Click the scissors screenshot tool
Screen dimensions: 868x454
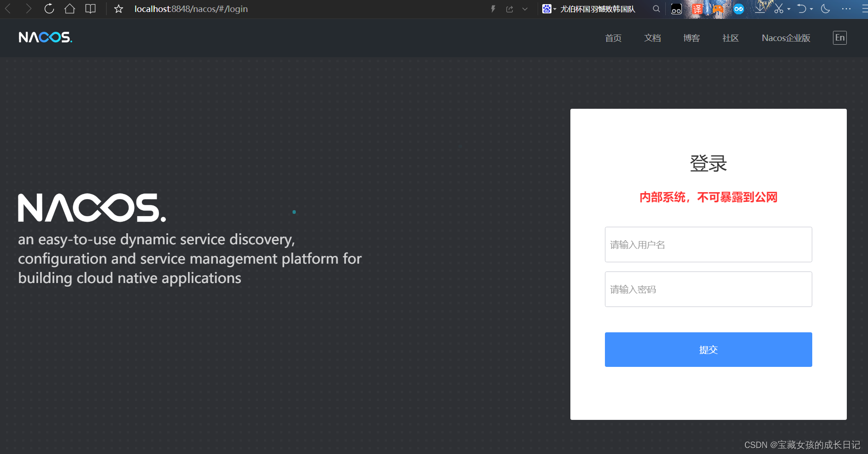click(779, 9)
